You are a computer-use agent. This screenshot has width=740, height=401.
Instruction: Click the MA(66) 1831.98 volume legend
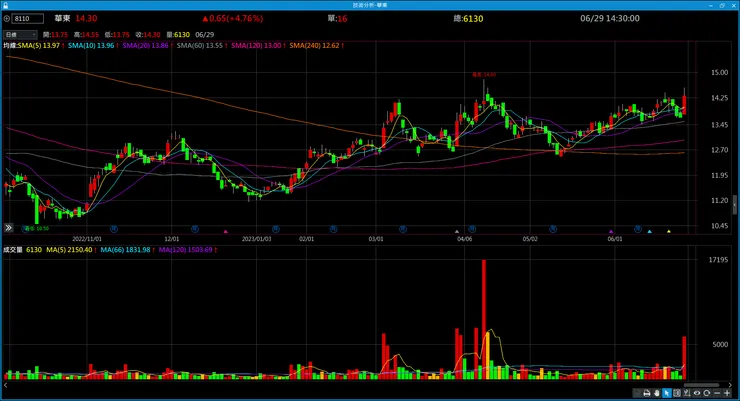pos(126,250)
